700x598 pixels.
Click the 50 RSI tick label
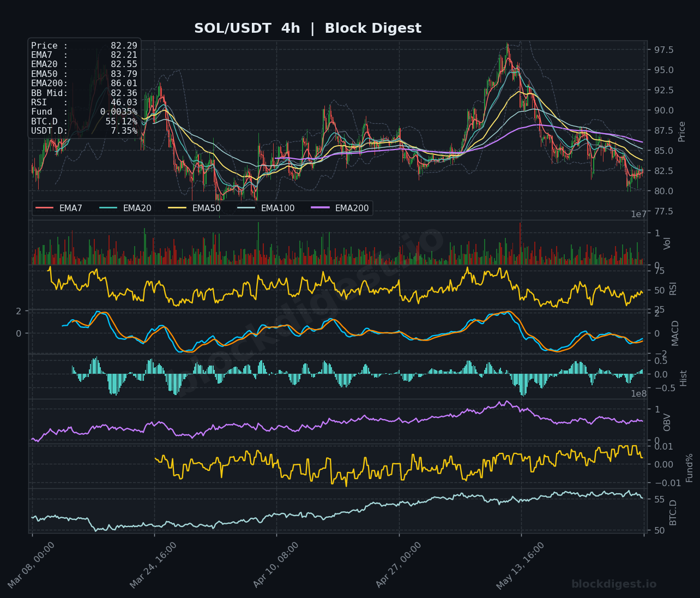point(659,290)
